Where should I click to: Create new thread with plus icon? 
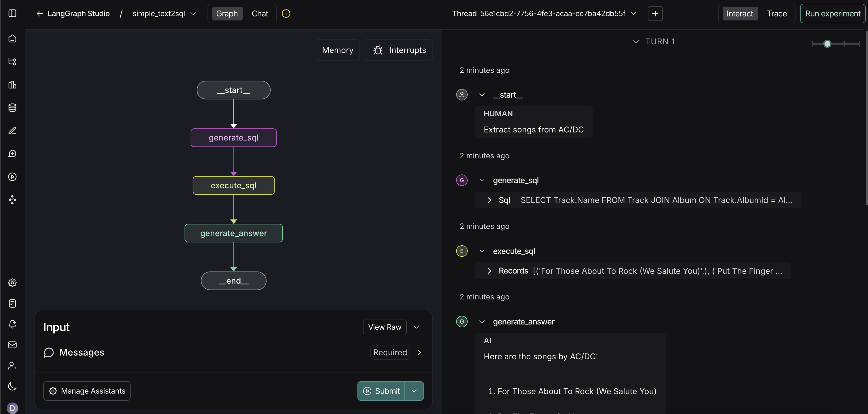[655, 14]
